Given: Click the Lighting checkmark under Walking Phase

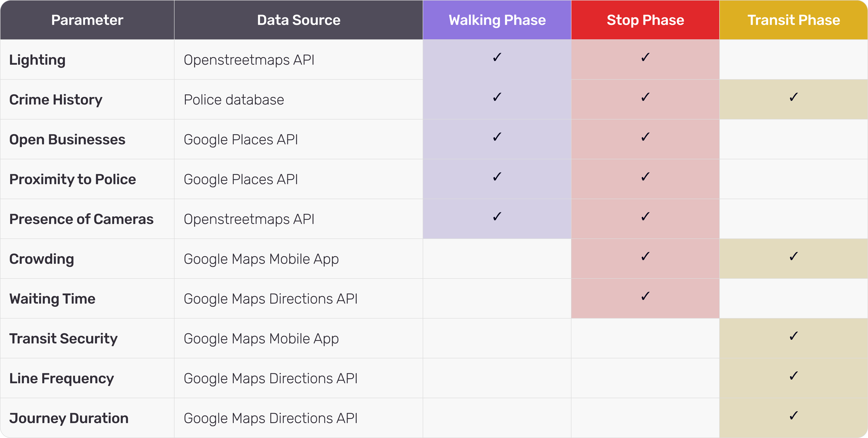Looking at the screenshot, I should tap(497, 57).
